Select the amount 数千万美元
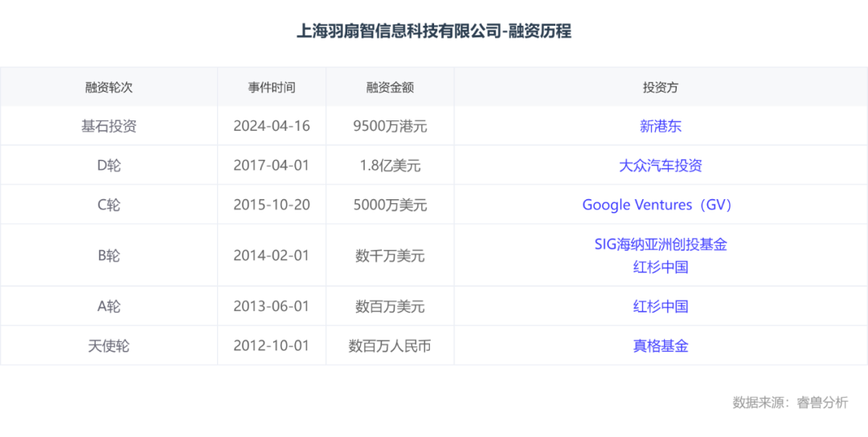This screenshot has height=437, width=868. (x=390, y=255)
